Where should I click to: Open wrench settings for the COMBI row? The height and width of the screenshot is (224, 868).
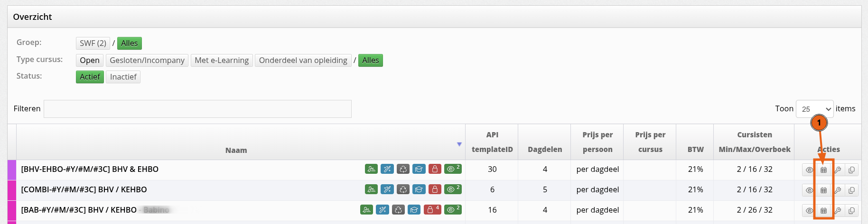click(x=838, y=190)
